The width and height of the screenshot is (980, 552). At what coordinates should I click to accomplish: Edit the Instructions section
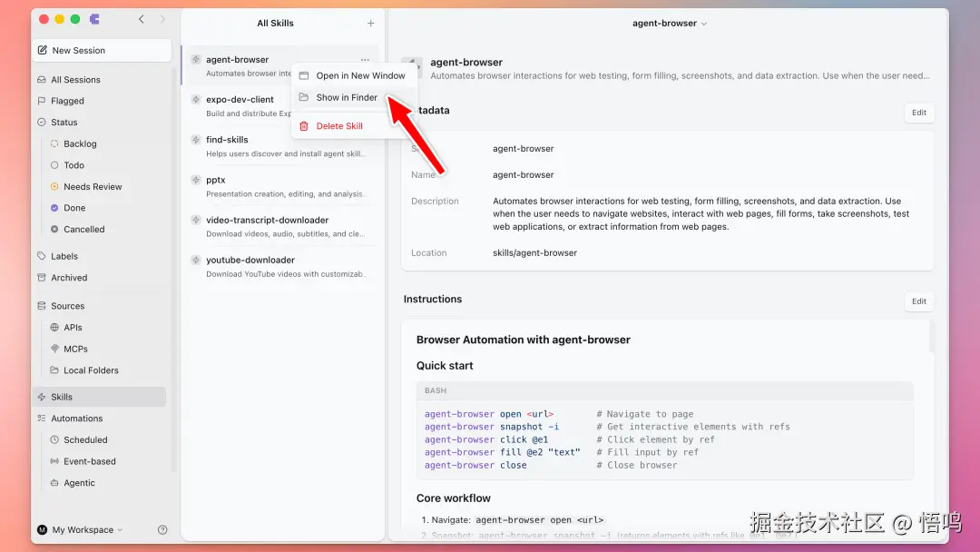(x=918, y=301)
